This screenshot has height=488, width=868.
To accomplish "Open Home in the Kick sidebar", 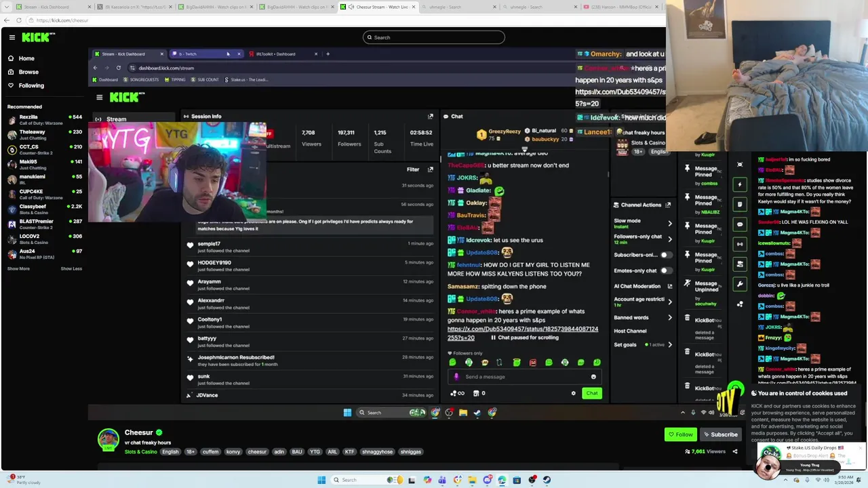I will pos(26,58).
